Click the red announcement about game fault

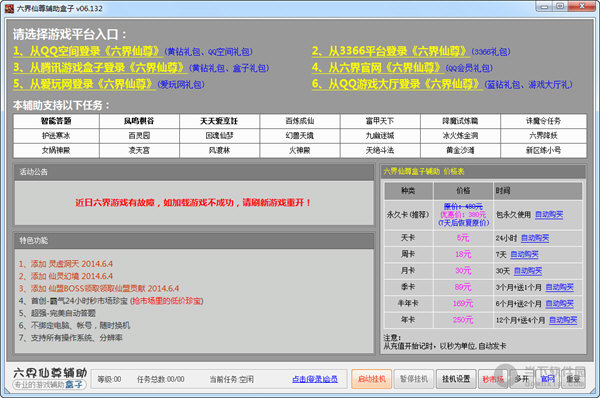193,202
